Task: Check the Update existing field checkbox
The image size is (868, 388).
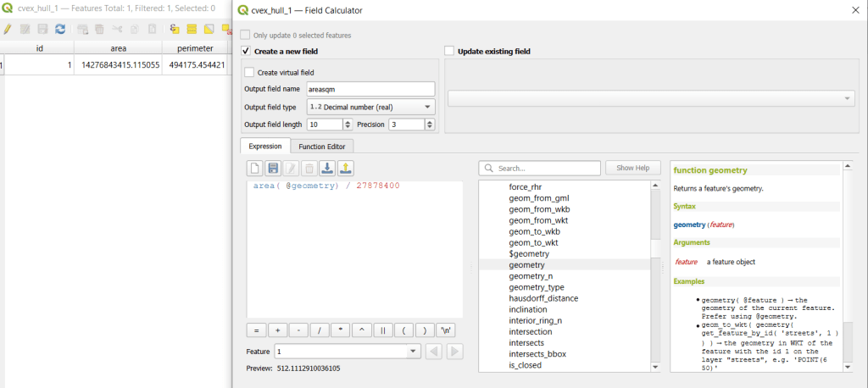Action: (449, 52)
